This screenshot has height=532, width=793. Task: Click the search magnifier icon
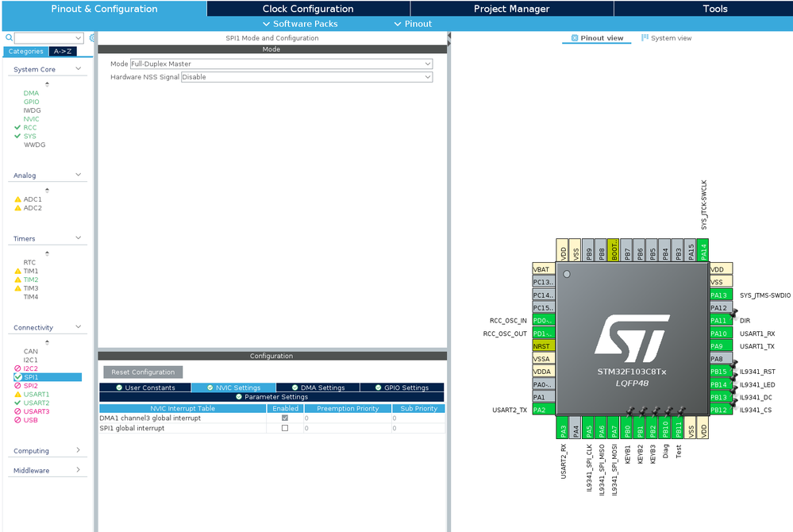click(9, 38)
